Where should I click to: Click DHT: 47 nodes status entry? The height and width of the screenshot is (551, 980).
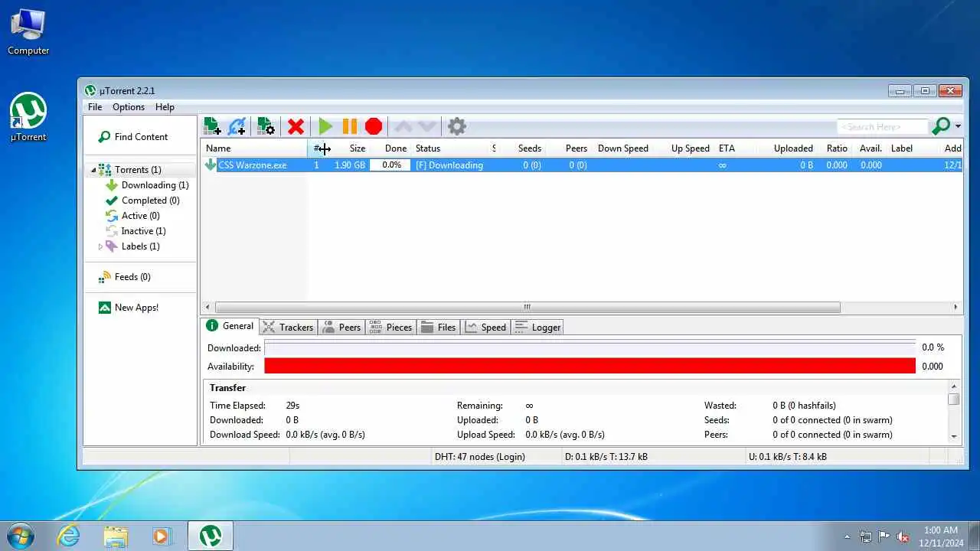coord(480,457)
